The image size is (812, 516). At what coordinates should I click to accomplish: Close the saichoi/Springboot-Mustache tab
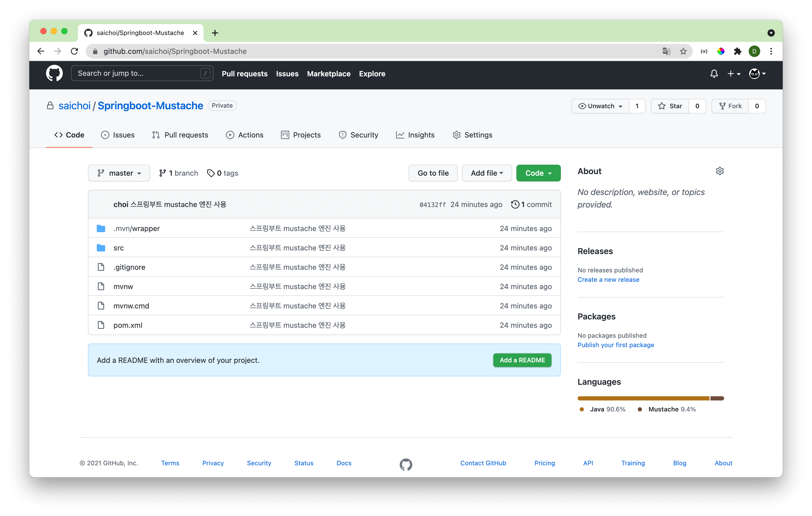pos(195,33)
